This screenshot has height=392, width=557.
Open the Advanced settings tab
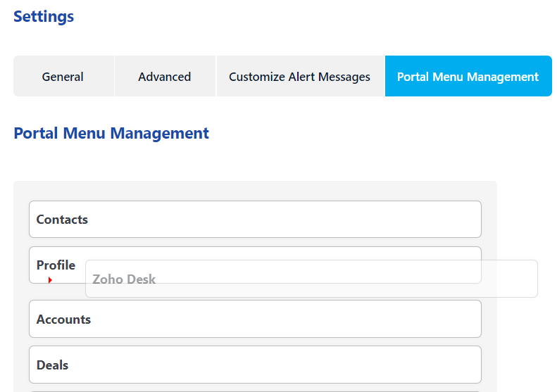(x=165, y=76)
